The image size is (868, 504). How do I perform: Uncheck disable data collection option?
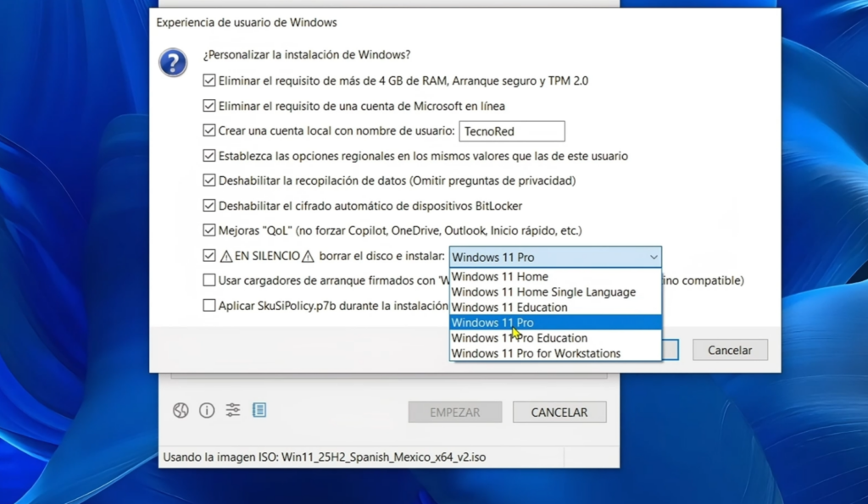pyautogui.click(x=209, y=180)
